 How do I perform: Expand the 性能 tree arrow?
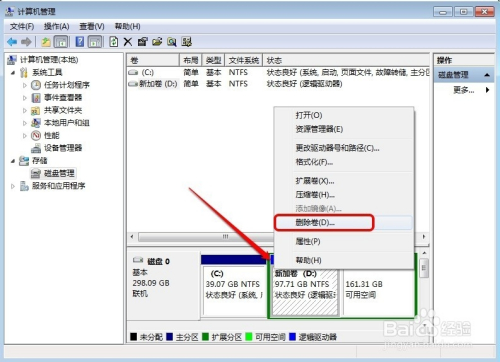25,136
